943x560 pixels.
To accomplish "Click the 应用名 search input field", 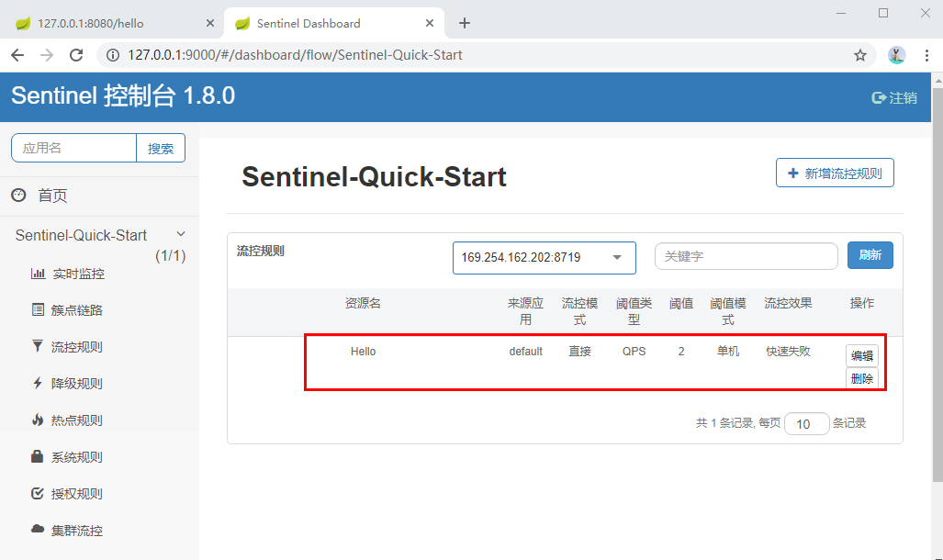I will (74, 148).
